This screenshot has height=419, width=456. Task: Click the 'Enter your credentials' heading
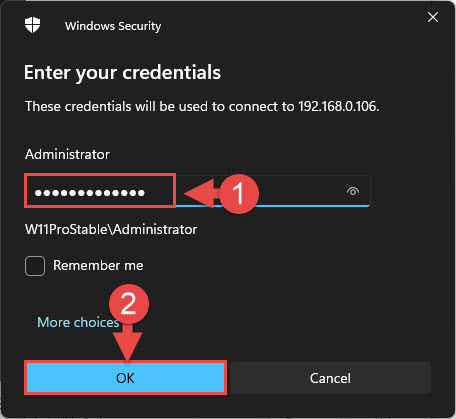click(122, 73)
